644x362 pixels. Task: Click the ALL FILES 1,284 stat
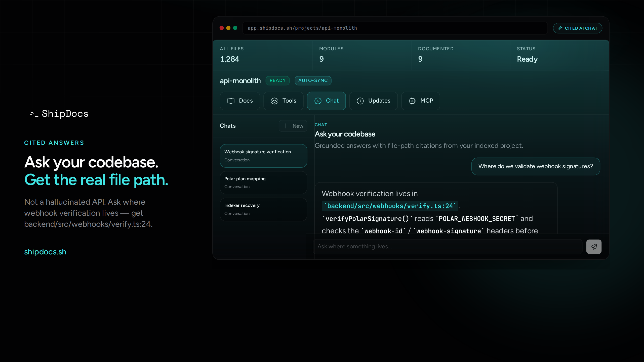coord(262,55)
